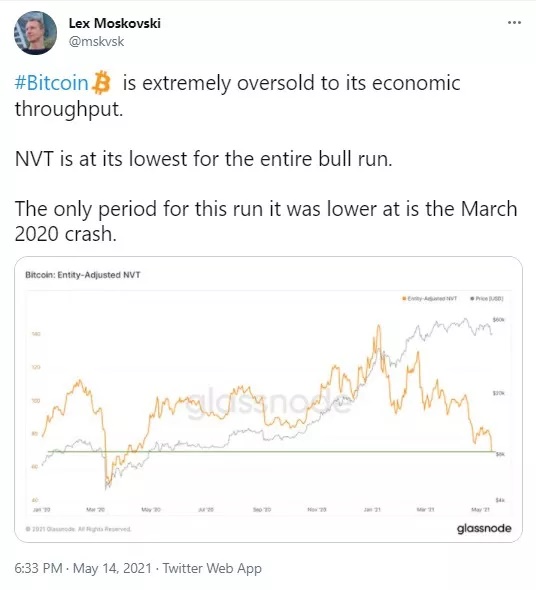This screenshot has height=590, width=536.
Task: Click the glassnode copyright notice under the chart
Action: pyautogui.click(x=78, y=529)
